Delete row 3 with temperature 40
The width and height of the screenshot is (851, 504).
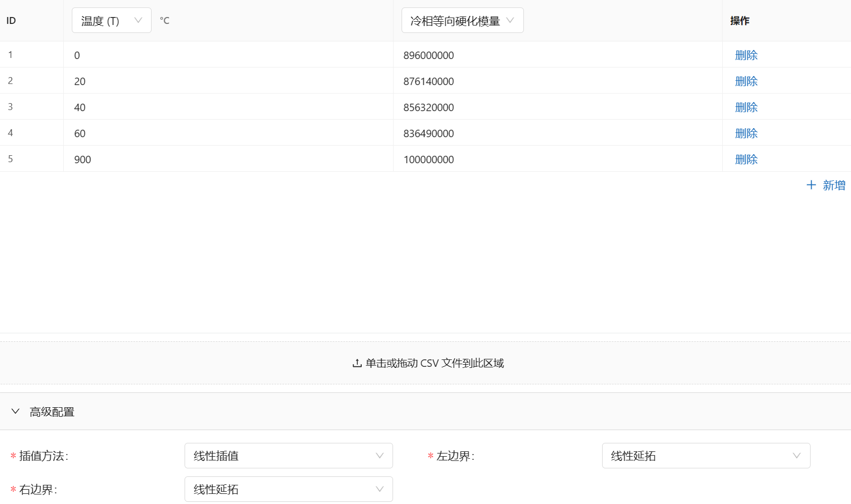[746, 107]
